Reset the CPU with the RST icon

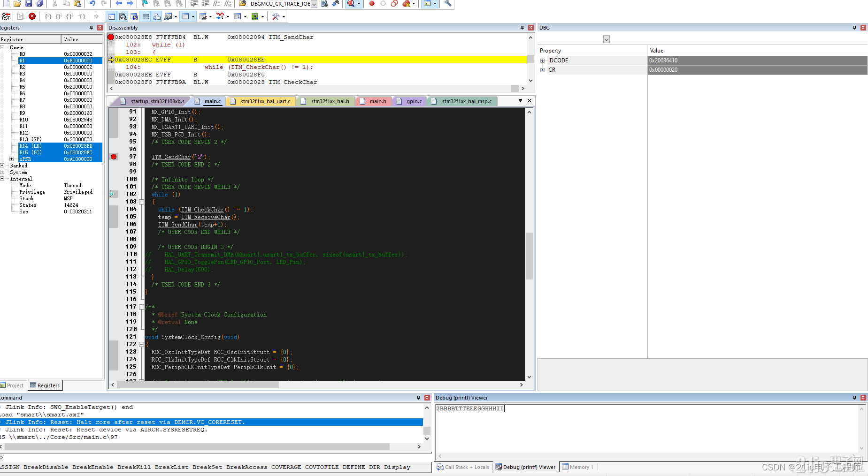pyautogui.click(x=6, y=16)
